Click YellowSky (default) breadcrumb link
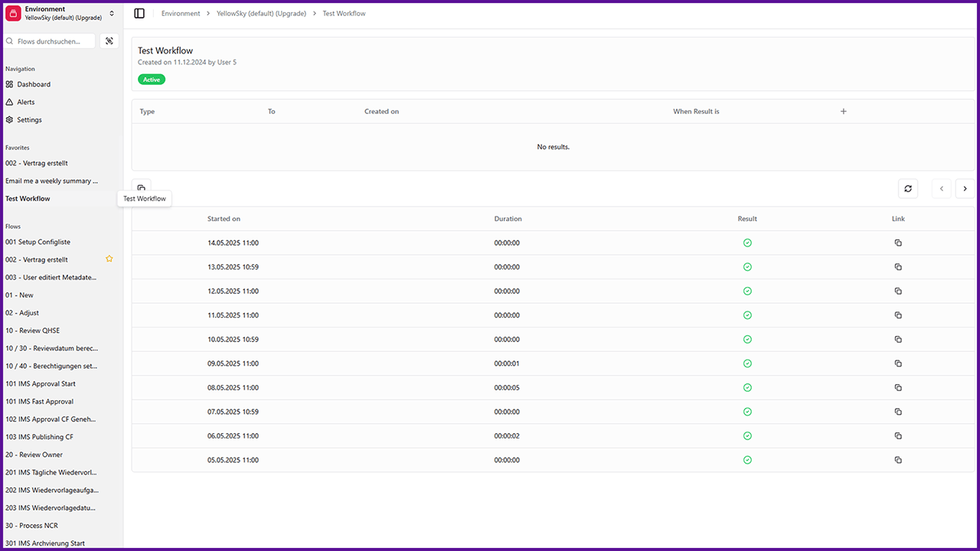 261,14
